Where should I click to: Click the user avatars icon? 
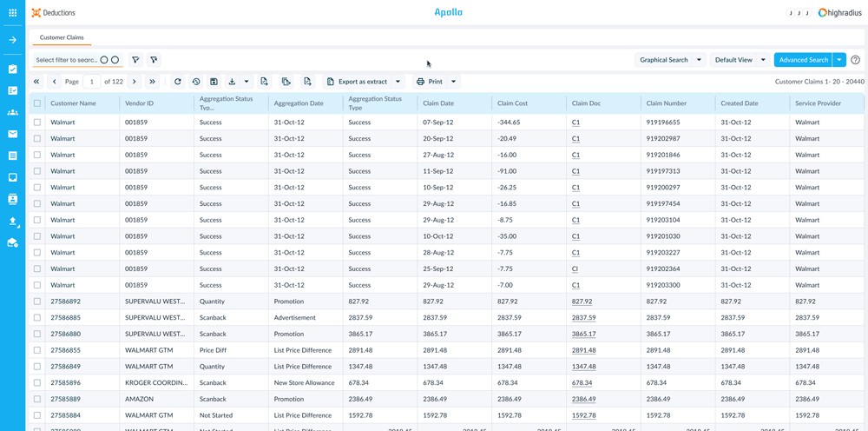click(799, 13)
